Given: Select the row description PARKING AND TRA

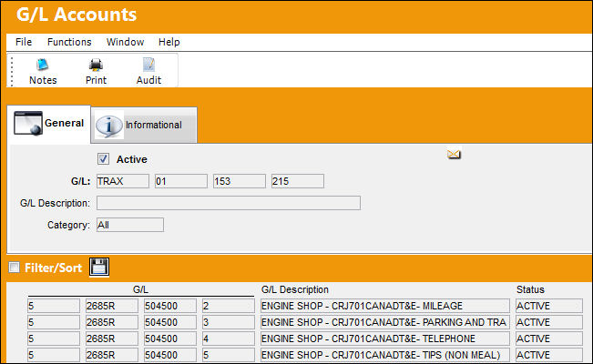Looking at the screenshot, I should click(x=385, y=322).
